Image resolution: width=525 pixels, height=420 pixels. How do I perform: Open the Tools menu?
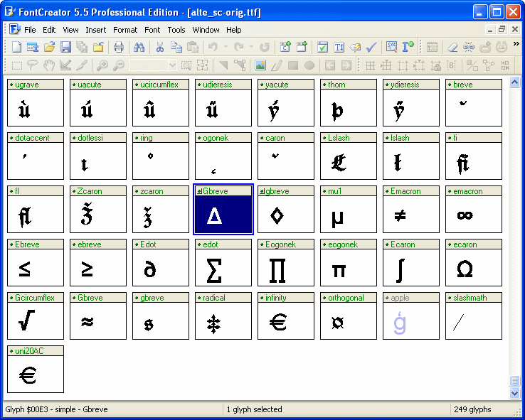click(176, 30)
